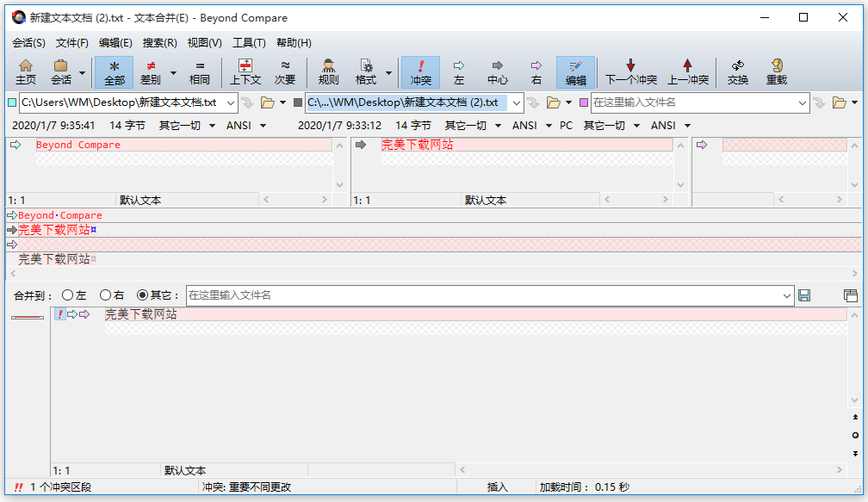Open the 规则 (Rules) referee icon
Image resolution: width=868 pixels, height=502 pixels.
coord(328,72)
